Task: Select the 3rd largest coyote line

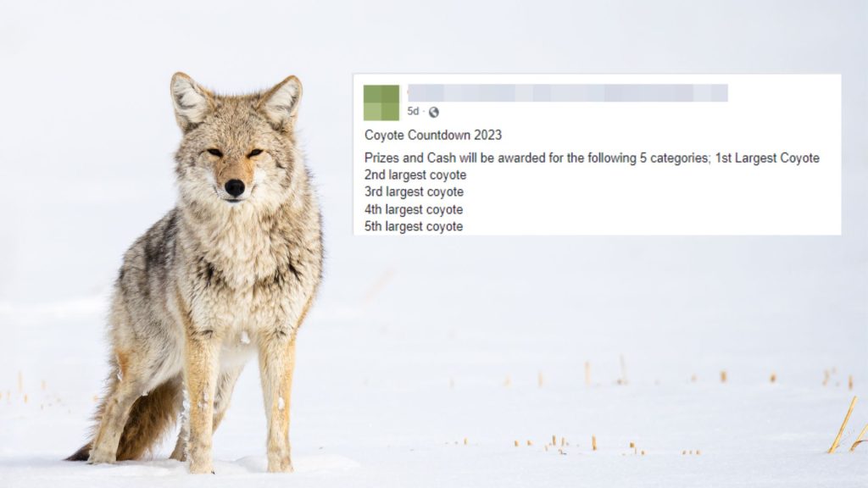Action: click(414, 192)
